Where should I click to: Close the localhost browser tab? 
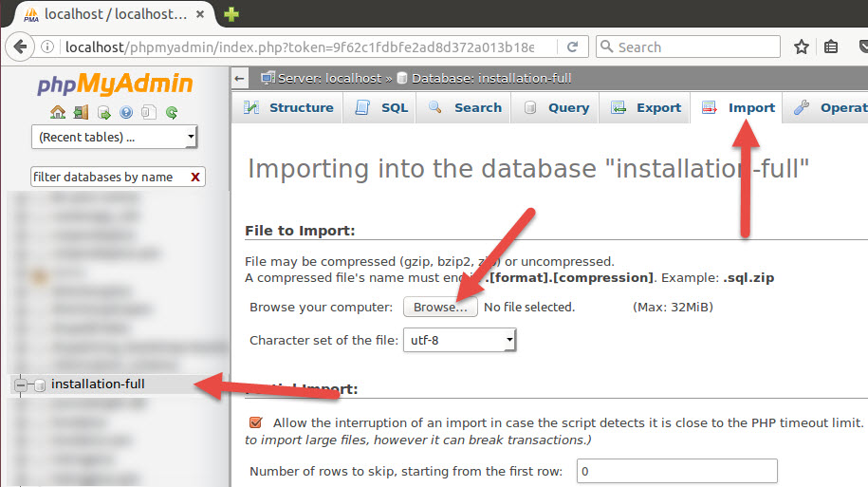click(x=200, y=14)
